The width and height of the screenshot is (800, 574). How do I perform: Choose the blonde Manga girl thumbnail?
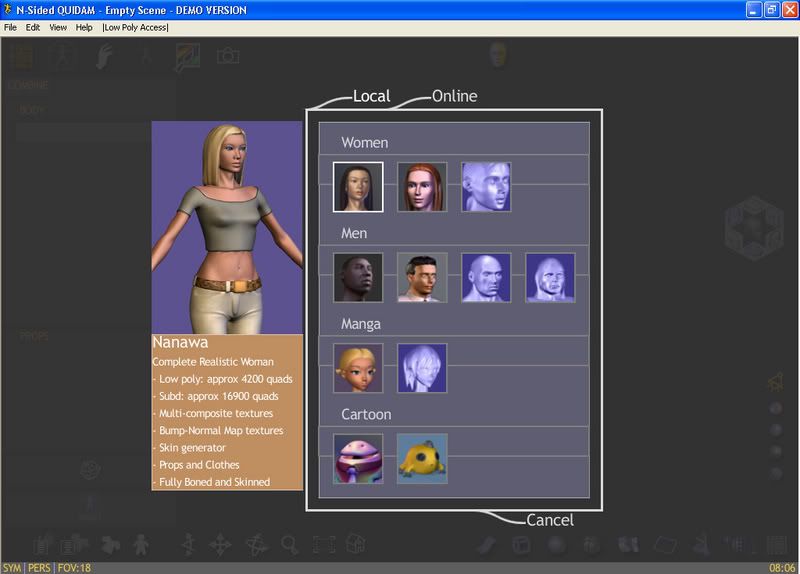pos(358,368)
